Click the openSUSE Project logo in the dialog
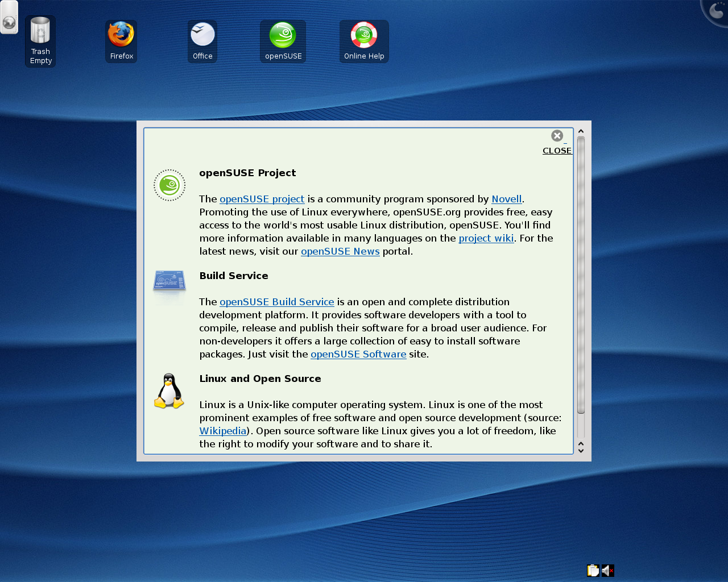Viewport: 728px width, 582px height. 169,185
